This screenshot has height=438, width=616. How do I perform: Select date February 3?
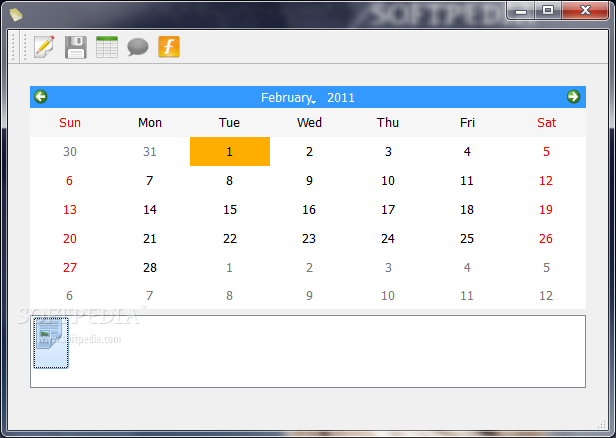click(x=388, y=151)
